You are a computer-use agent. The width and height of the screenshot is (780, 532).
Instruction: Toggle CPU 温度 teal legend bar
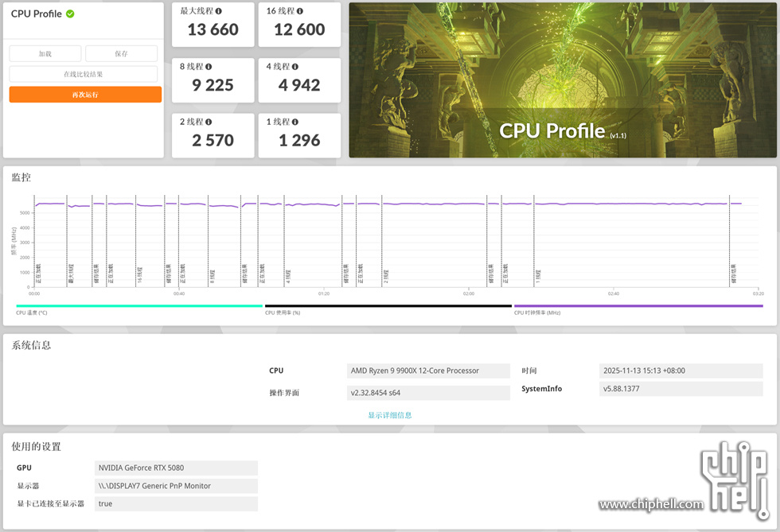pos(138,306)
